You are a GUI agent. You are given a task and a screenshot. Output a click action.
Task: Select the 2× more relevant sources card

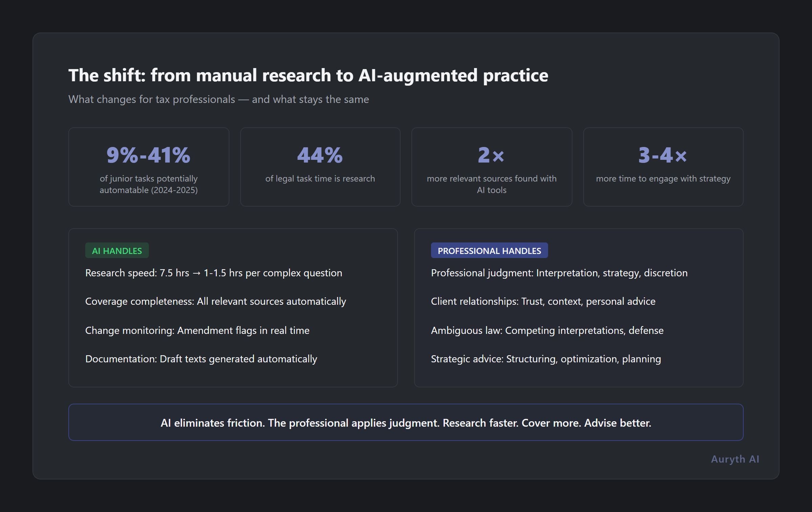491,167
